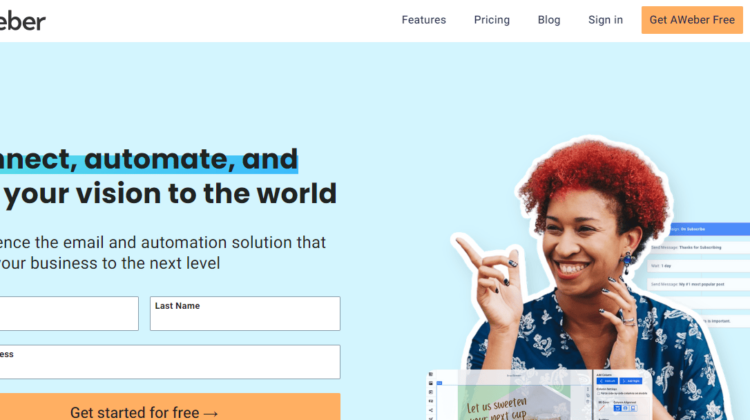Select the On Subscribe automation trigger row
This screenshot has height=420, width=750.
pyautogui.click(x=710, y=229)
